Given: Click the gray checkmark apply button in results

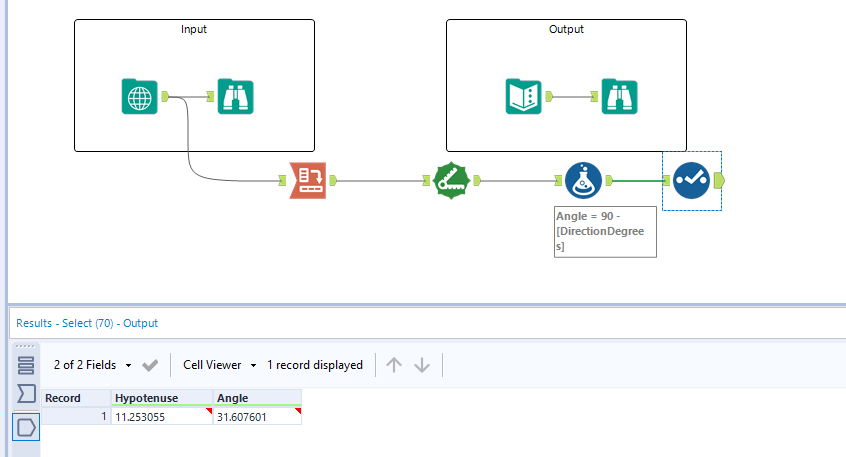Looking at the screenshot, I should (x=150, y=365).
